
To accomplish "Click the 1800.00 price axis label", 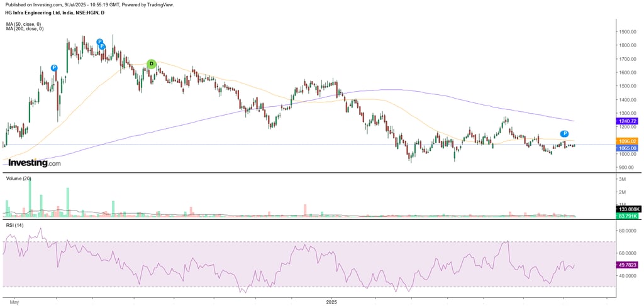I will pos(628,45).
